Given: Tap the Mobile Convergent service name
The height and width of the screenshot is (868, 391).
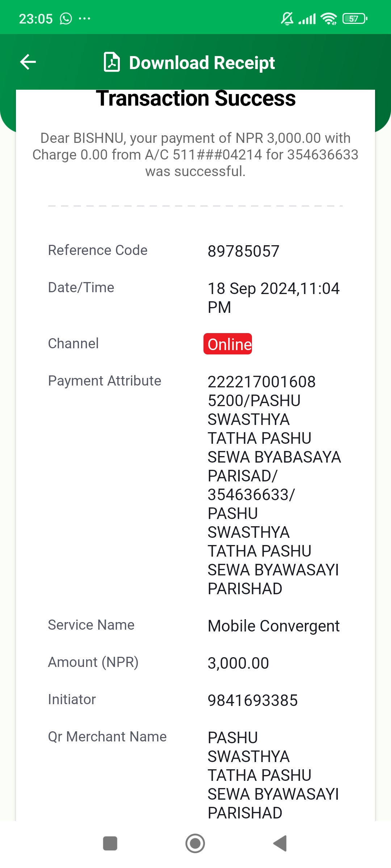Looking at the screenshot, I should pos(274,626).
